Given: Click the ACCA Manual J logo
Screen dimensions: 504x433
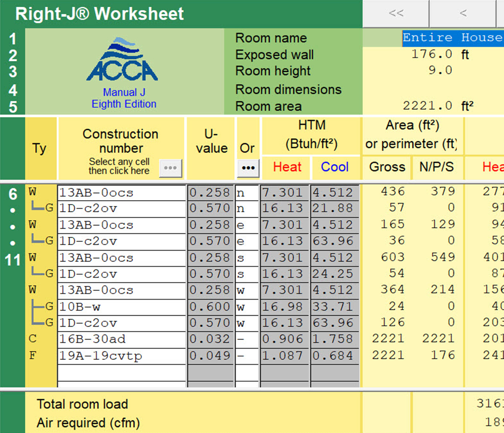Looking at the screenshot, I should [x=123, y=61].
